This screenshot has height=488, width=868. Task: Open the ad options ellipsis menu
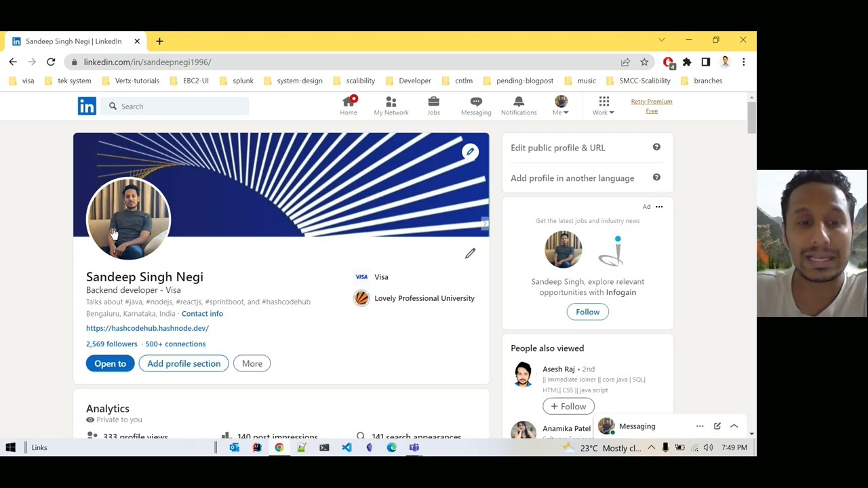[659, 207]
